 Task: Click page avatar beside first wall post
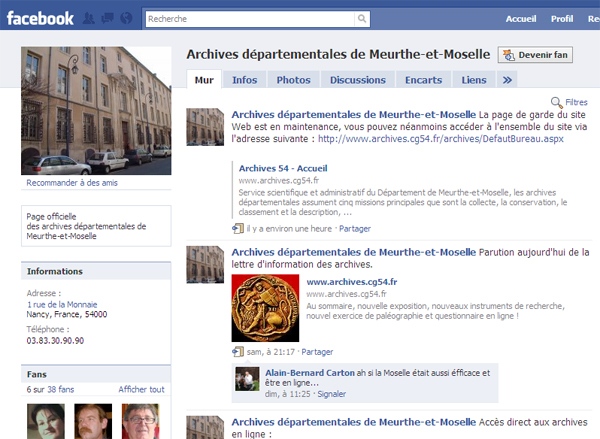205,127
